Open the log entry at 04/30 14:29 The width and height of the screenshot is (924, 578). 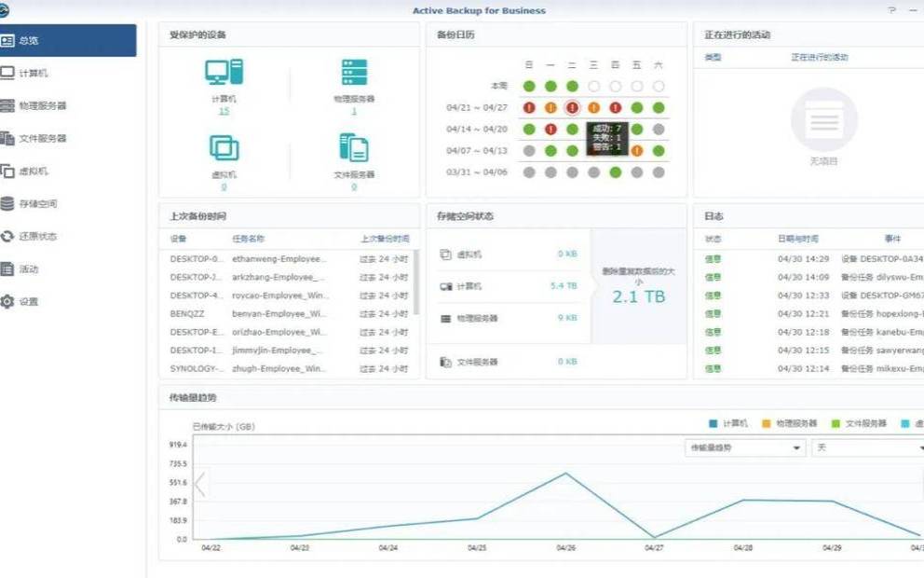(809, 259)
